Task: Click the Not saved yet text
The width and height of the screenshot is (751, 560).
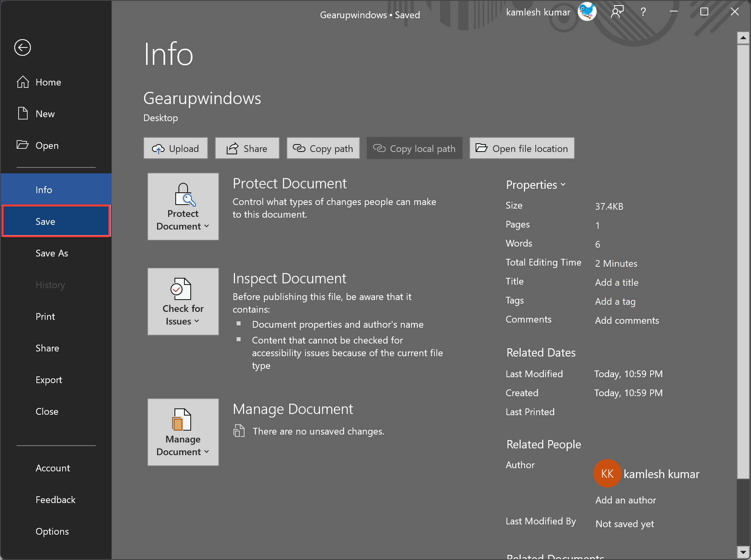Action: click(625, 524)
